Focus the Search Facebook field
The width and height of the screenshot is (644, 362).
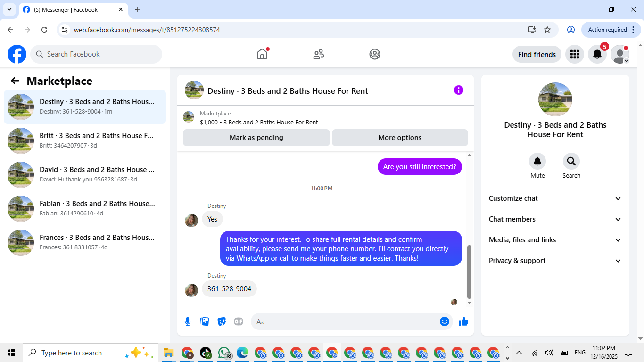click(96, 54)
